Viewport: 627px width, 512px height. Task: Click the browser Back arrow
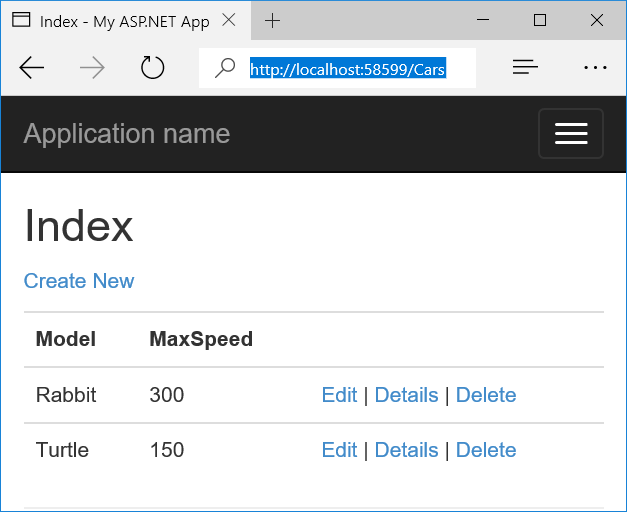32,68
